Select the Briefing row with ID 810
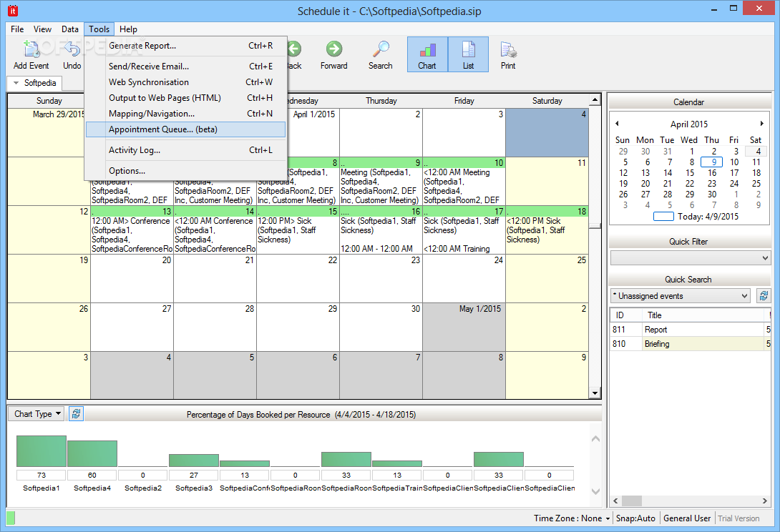The image size is (780, 532). 690,343
